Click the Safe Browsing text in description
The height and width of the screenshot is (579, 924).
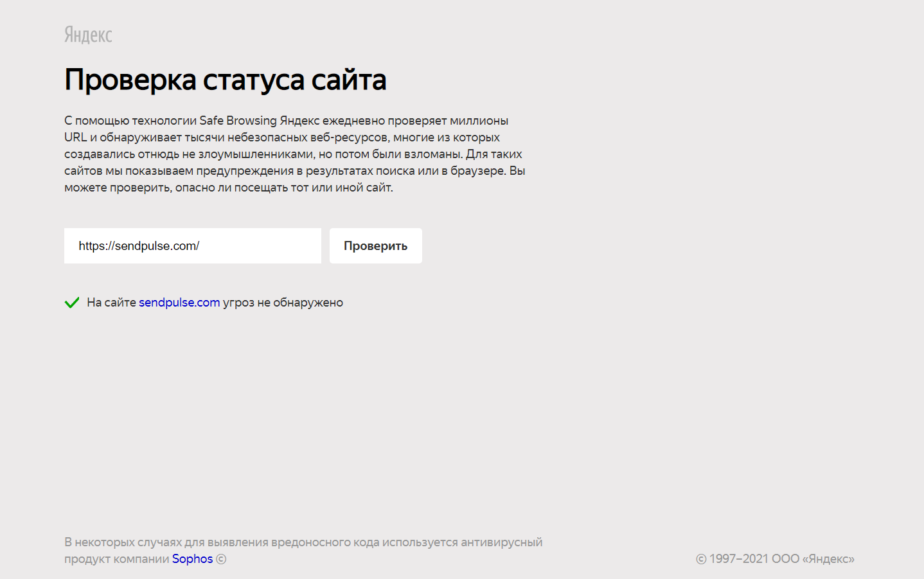(x=238, y=121)
